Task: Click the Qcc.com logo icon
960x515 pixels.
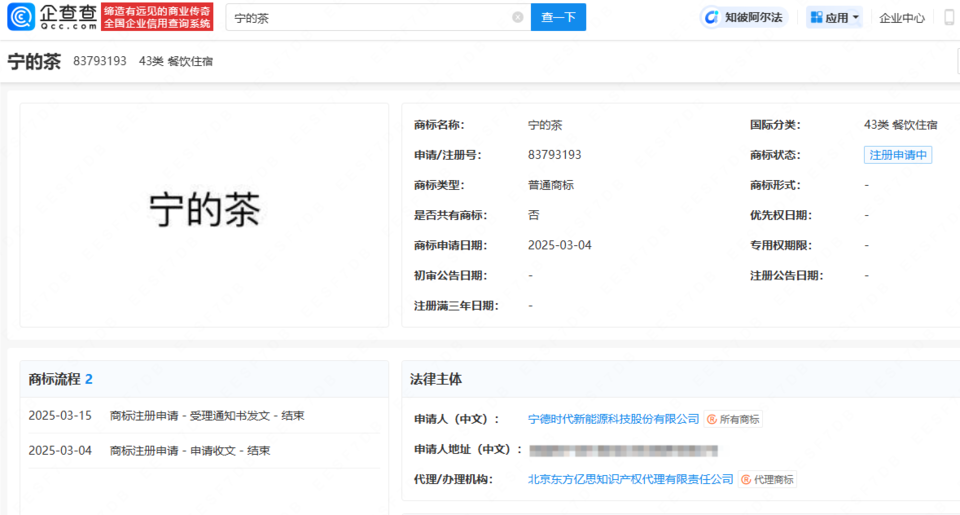Action: coord(22,17)
